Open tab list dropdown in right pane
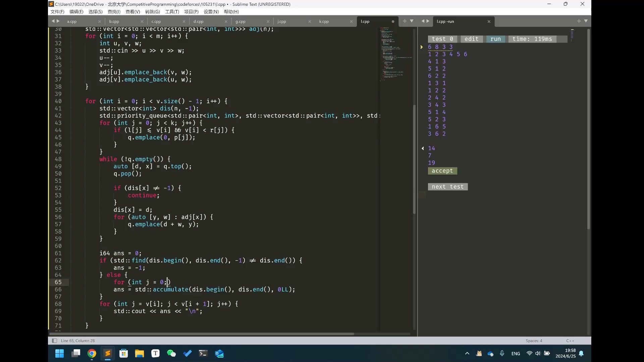This screenshot has height=362, width=644. (586, 21)
